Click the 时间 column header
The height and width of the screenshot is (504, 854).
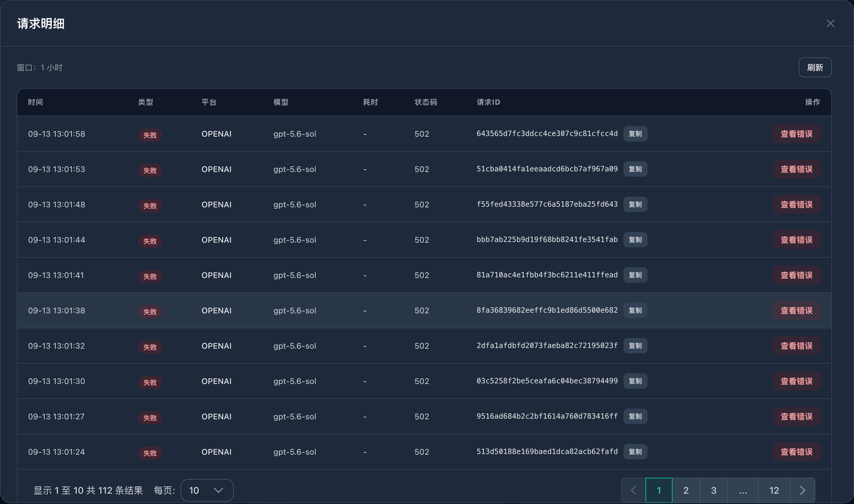click(x=35, y=102)
